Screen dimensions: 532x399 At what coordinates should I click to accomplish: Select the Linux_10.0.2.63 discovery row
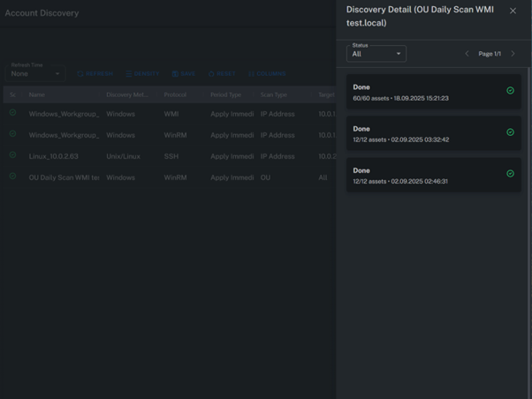point(54,156)
